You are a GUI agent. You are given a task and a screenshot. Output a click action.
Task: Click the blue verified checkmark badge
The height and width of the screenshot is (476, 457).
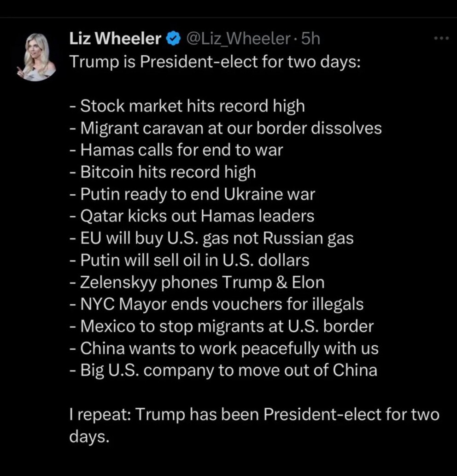tap(173, 40)
